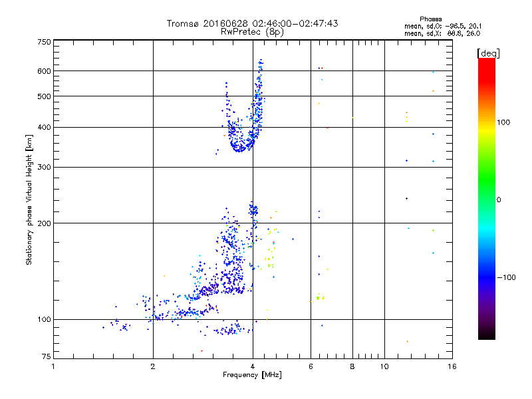Screen dimensions: 532x399
Task: Click the '2' x-axis tick label
Action: point(153,366)
